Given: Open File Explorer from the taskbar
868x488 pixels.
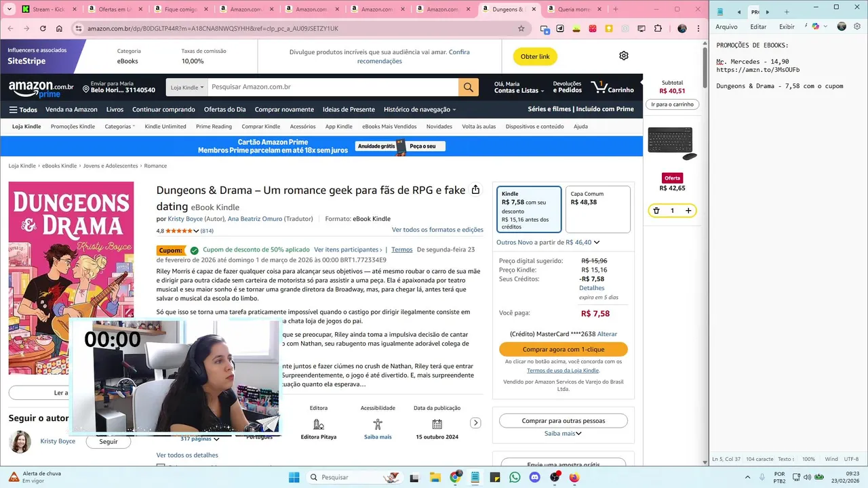Looking at the screenshot, I should point(435,477).
